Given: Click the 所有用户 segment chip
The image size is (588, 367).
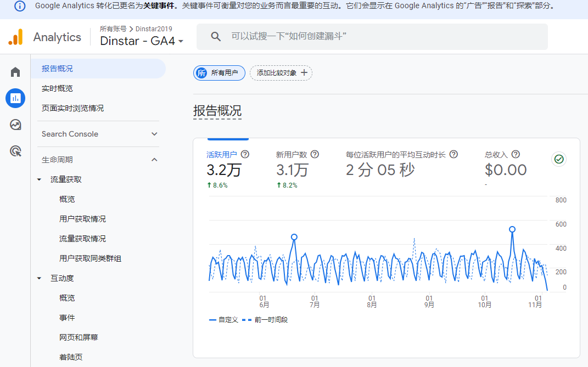Looking at the screenshot, I should coord(220,73).
